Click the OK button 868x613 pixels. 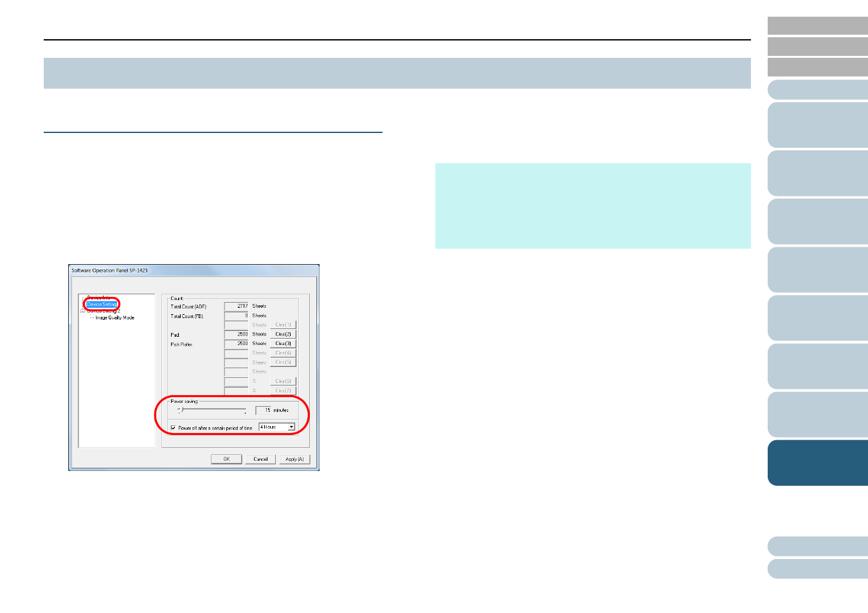pos(226,459)
